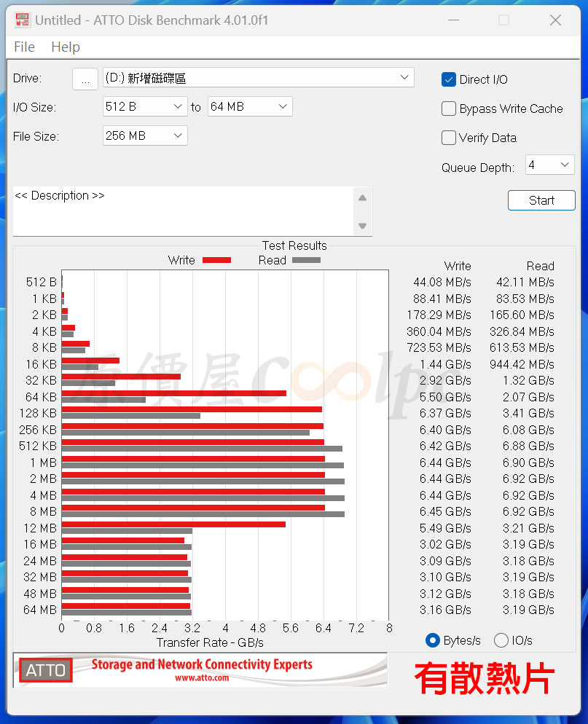This screenshot has width=588, height=724.
Task: Enable Bypass Write Cache checkbox
Action: pos(449,109)
